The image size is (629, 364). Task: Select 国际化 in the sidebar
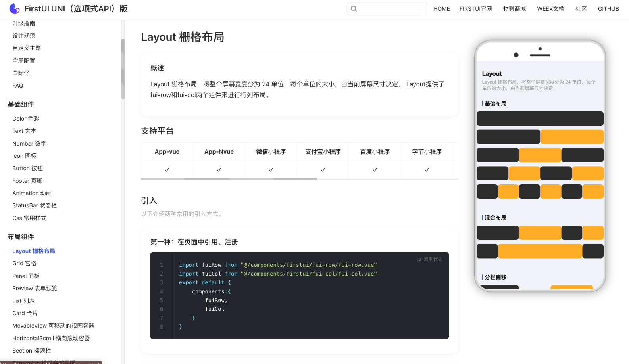pyautogui.click(x=21, y=73)
